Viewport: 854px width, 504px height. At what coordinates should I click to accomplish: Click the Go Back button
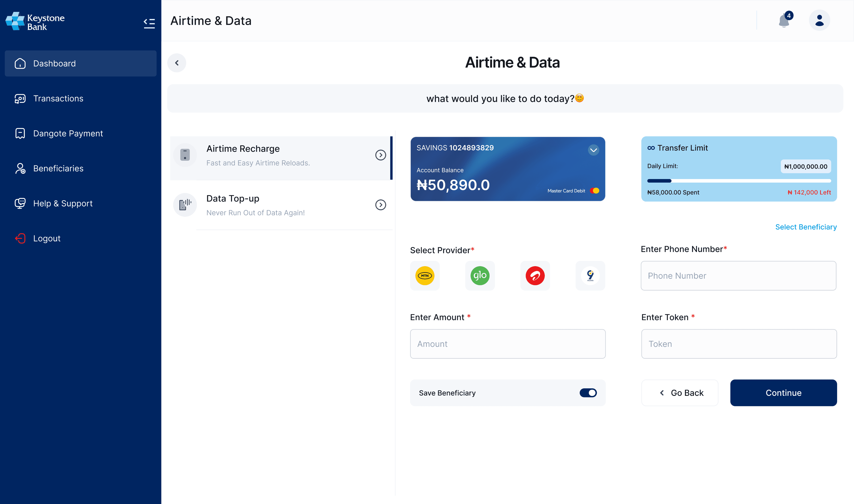tap(680, 393)
